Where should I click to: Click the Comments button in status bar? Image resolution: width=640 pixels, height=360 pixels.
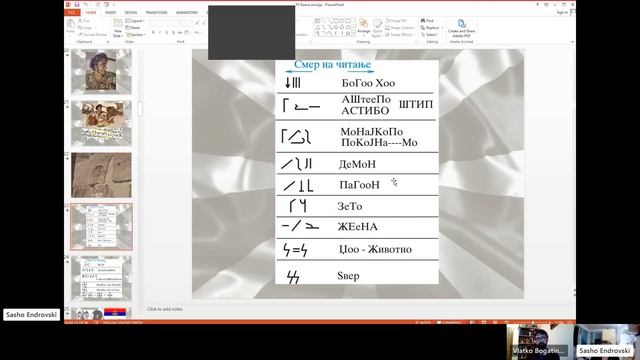click(449, 322)
